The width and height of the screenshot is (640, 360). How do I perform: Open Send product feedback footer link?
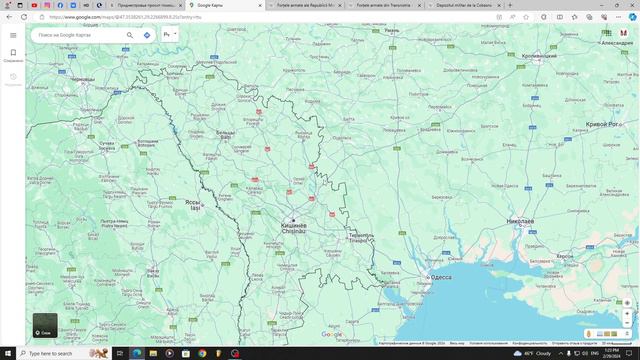(x=574, y=343)
